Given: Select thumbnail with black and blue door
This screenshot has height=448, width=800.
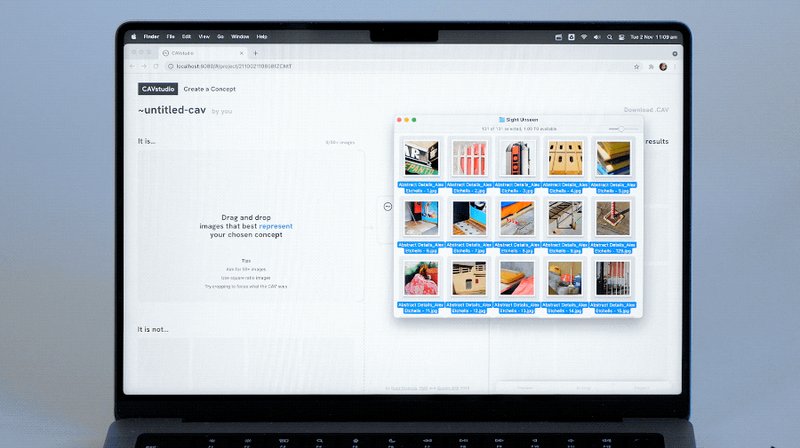Looking at the screenshot, I should pyautogui.click(x=469, y=218).
